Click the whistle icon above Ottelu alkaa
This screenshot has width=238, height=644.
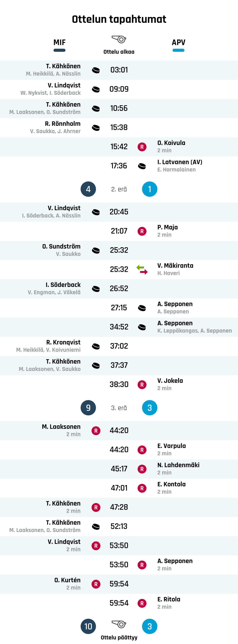tap(119, 39)
